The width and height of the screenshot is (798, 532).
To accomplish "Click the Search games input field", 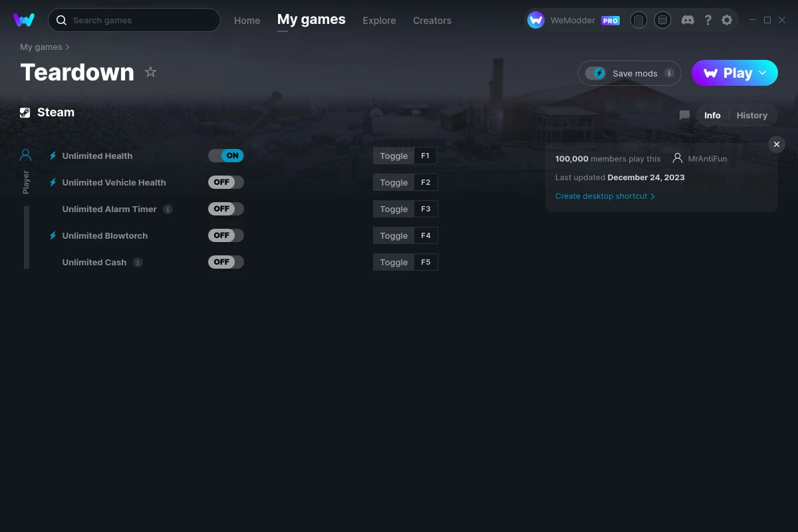I will point(134,20).
